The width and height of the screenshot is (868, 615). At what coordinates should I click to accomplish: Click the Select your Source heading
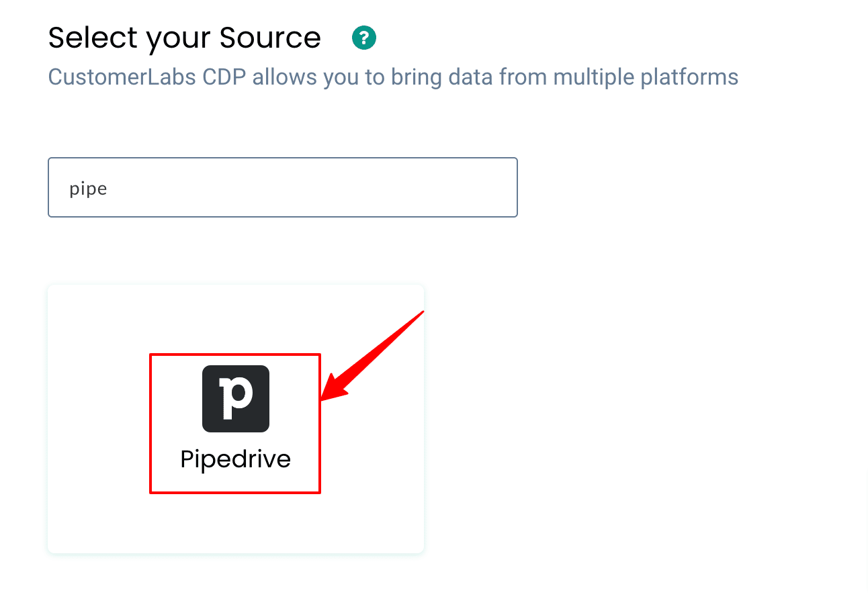coord(184,38)
